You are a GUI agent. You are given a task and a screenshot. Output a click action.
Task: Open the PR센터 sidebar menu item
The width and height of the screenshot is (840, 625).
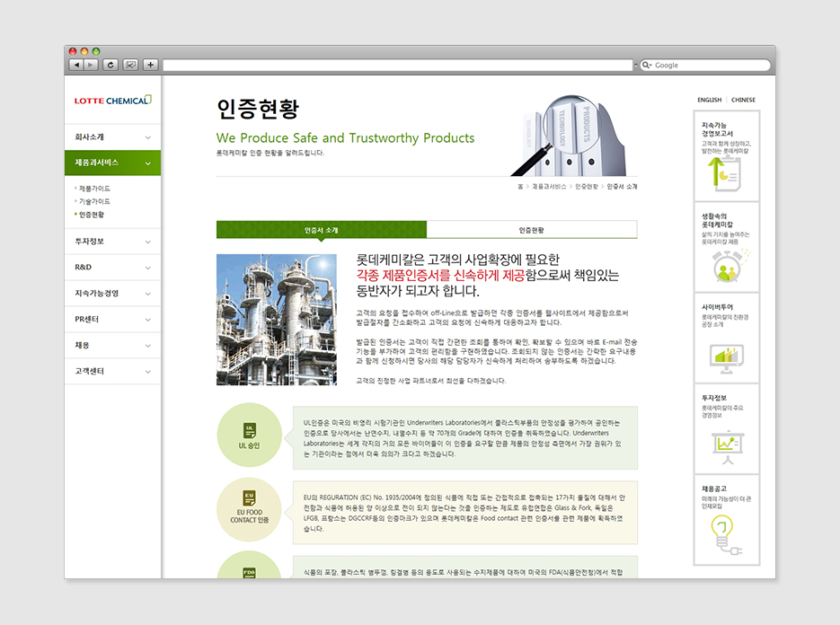coord(112,319)
